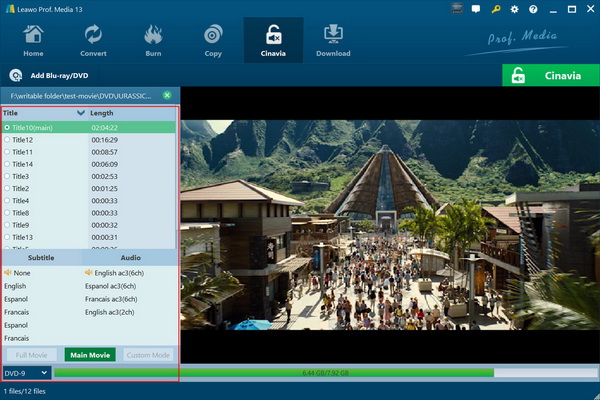Click the source file path text
Screen dimensions: 600x400
pyautogui.click(x=81, y=96)
